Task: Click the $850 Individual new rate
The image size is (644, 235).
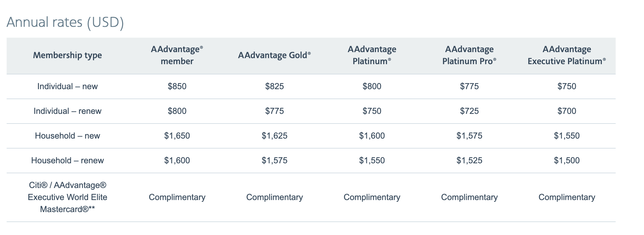Action: 177,86
